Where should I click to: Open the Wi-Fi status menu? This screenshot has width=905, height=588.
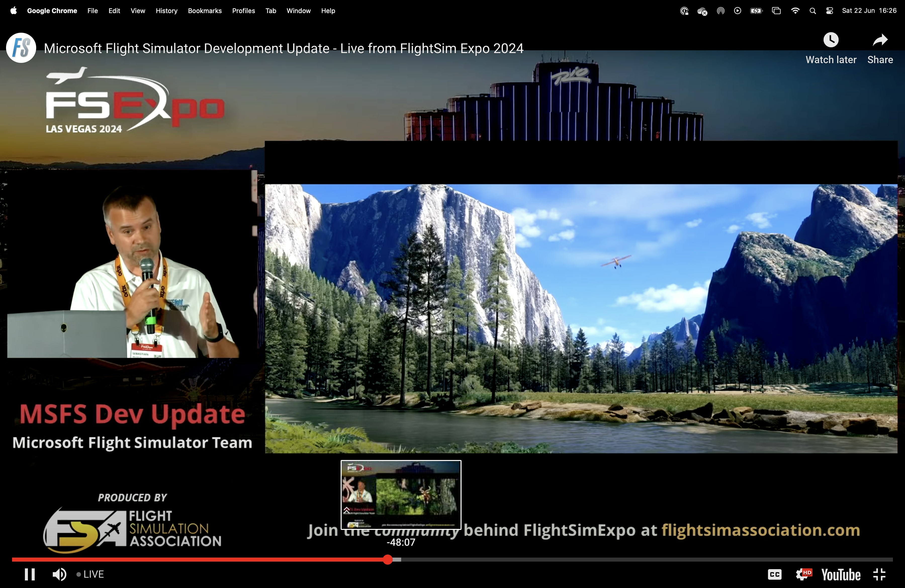(x=795, y=11)
